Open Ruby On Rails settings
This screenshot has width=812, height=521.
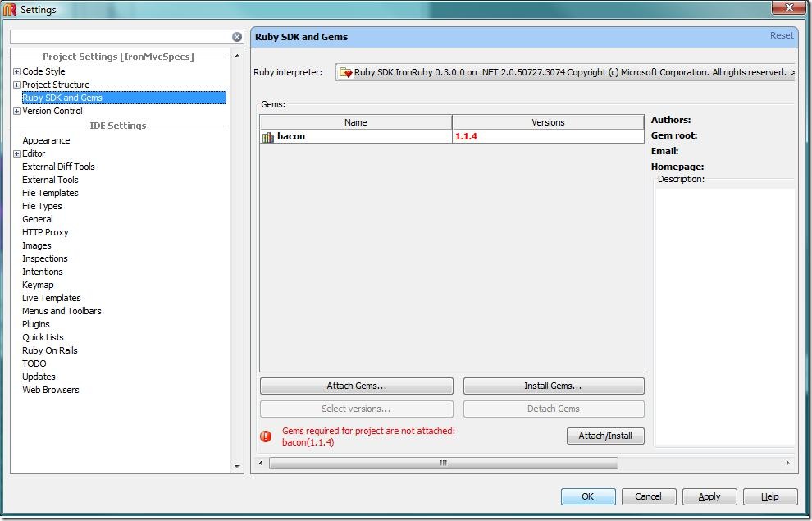pyautogui.click(x=50, y=350)
